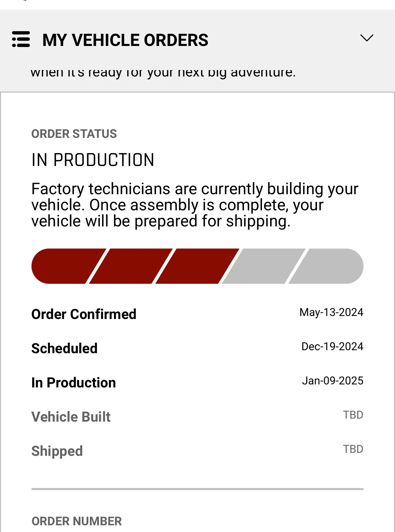Click the Order Confirmed status row
395x532 pixels.
coord(197,314)
